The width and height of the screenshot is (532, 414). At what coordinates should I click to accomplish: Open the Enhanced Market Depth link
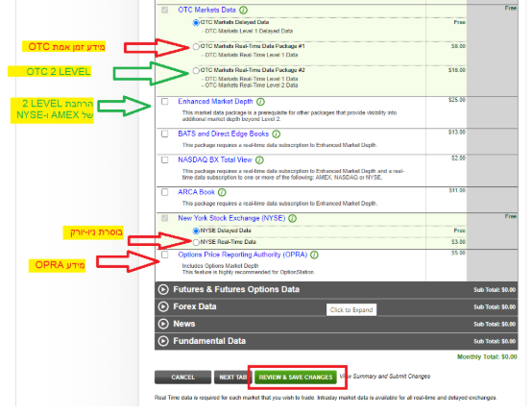point(215,102)
